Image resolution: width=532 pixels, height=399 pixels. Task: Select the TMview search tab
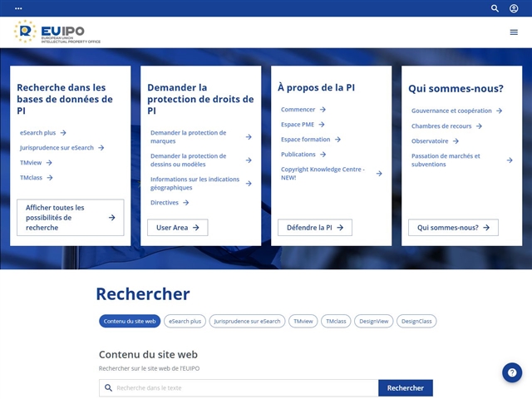303,321
